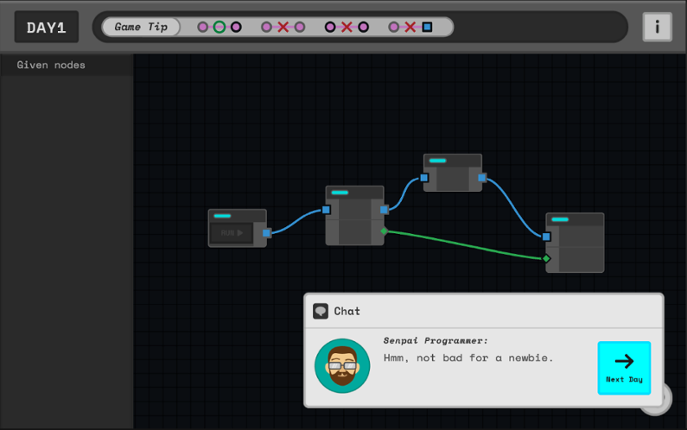Viewport: 687px width, 430px height.
Task: Click the blue output port of the RUN node
Action: 267,233
